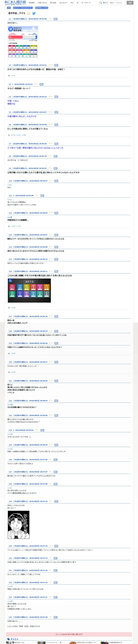
Task: Follow the >>10 reply link under post 6
Action: coord(13,135)
